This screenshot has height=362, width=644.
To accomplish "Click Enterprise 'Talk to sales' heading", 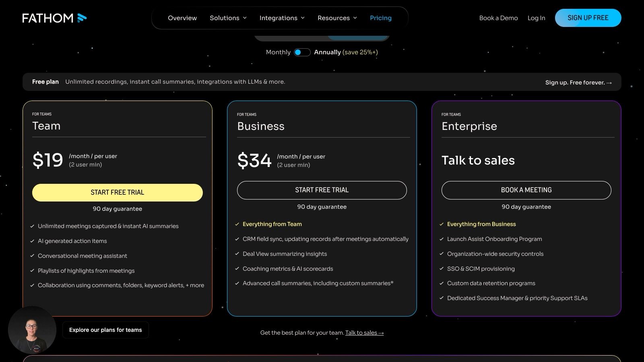I will 478,160.
